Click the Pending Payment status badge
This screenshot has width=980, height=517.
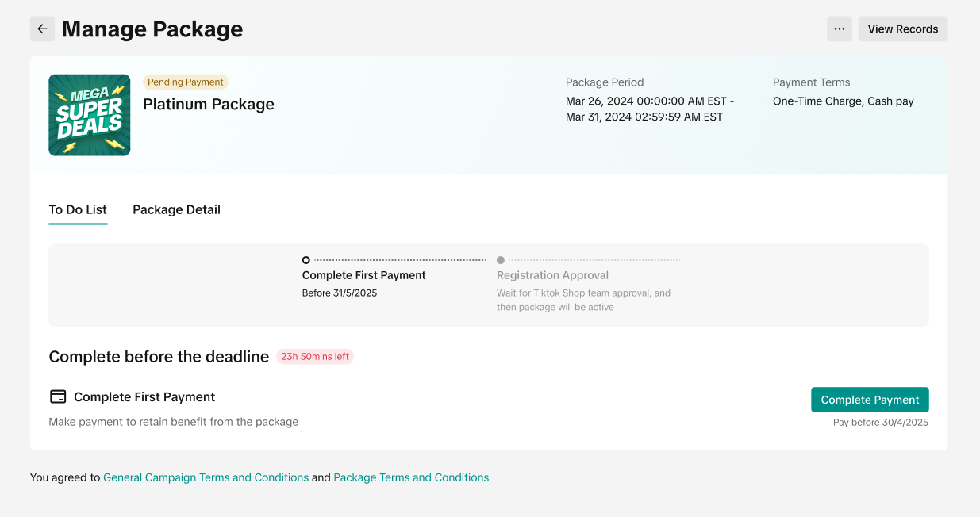186,82
